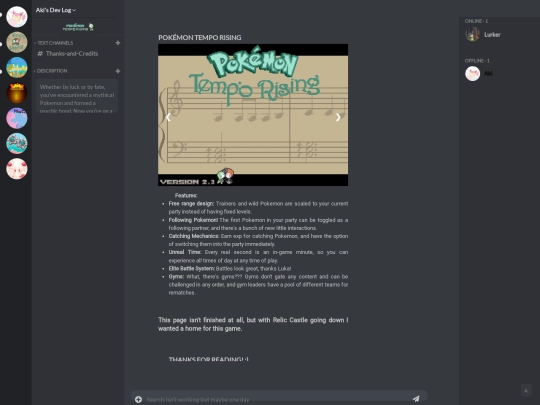Click the Pokémon Tempo Rising sidebar logo
540x405 pixels.
click(x=78, y=27)
